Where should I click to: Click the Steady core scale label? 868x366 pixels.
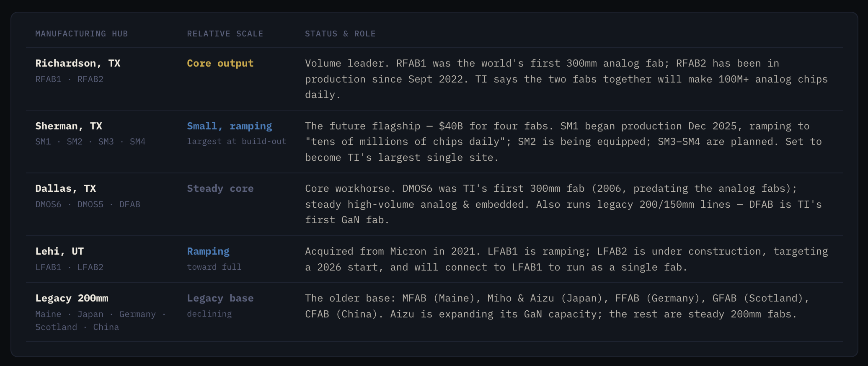(220, 188)
